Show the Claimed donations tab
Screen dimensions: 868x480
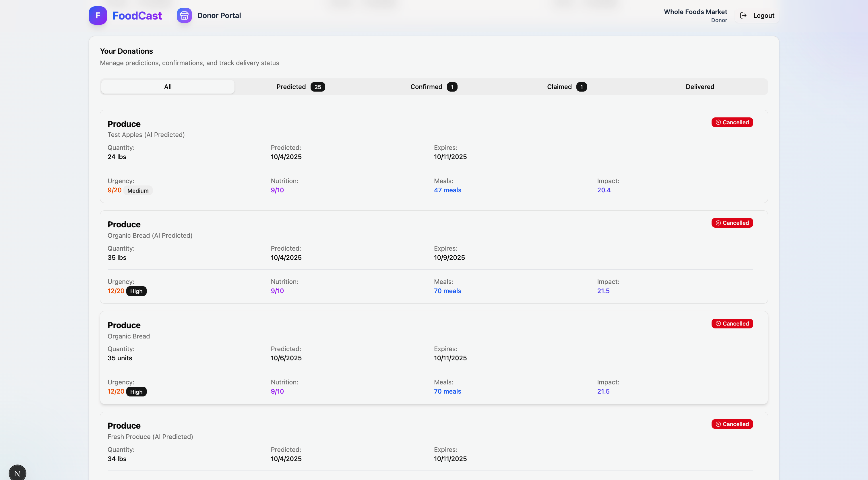pos(559,87)
